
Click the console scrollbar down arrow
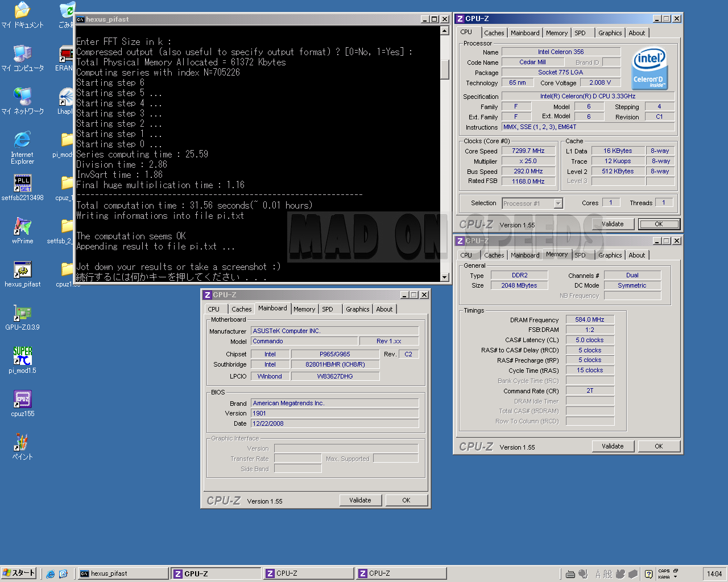pos(445,277)
